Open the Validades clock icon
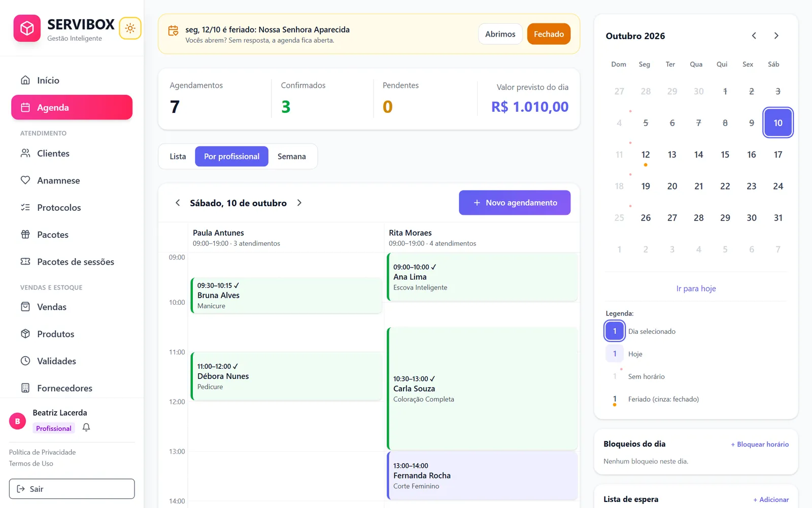Screen dimensions: 812x508 25,361
